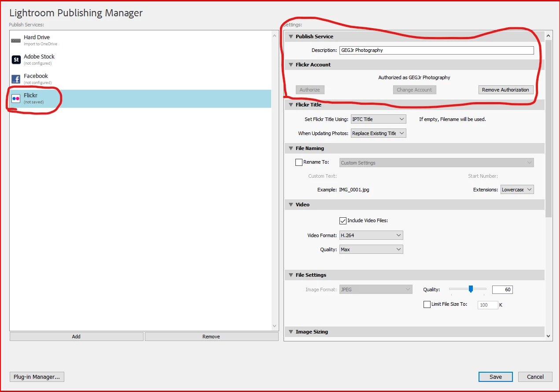Click the Change Account button

414,90
